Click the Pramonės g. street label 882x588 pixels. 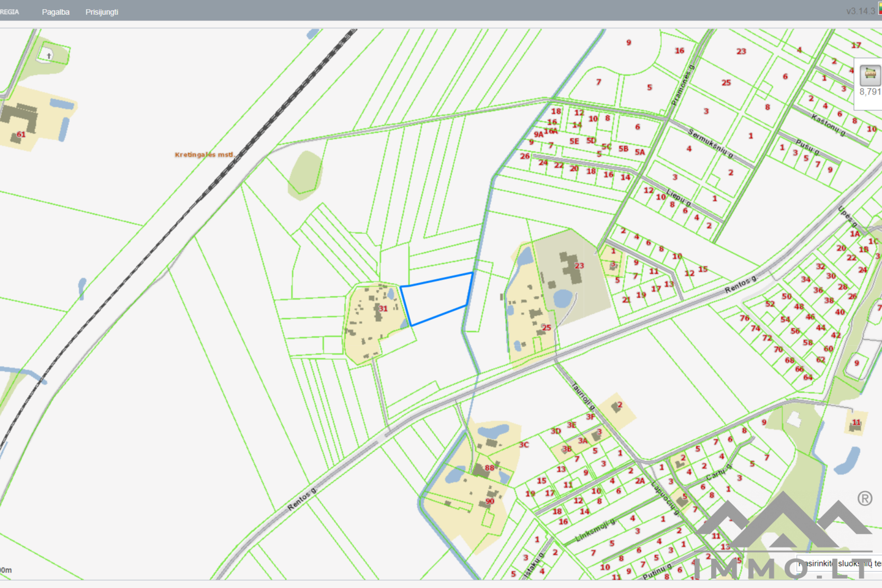[683, 85]
